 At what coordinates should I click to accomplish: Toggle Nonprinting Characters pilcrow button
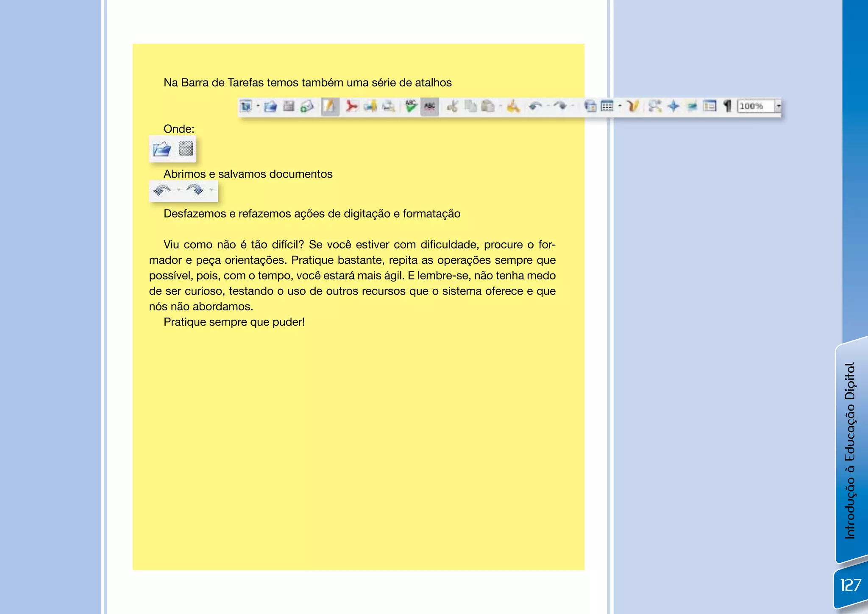point(727,106)
